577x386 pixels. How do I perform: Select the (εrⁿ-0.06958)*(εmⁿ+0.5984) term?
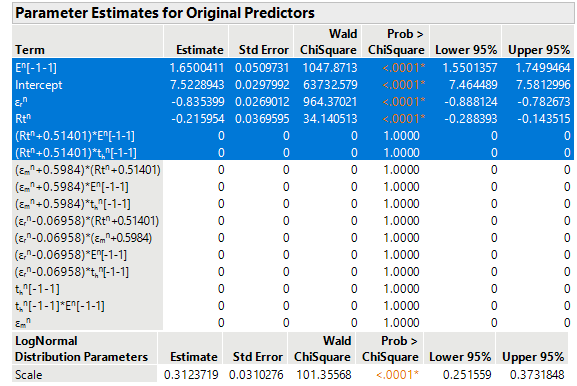(83, 238)
